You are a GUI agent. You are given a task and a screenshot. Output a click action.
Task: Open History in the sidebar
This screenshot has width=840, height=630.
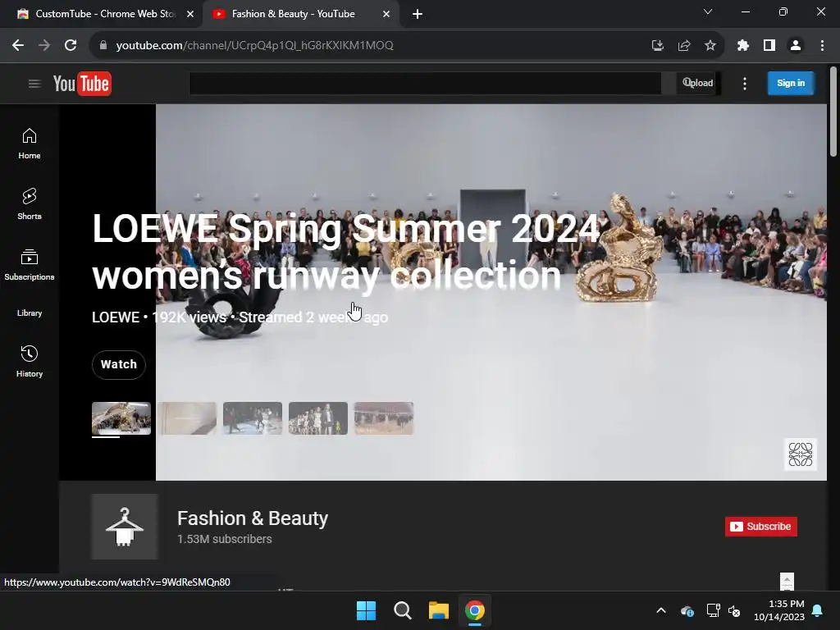click(30, 362)
